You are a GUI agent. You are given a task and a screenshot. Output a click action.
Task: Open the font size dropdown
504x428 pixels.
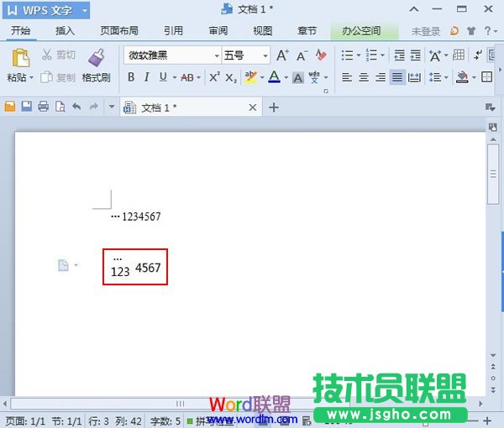coord(265,55)
